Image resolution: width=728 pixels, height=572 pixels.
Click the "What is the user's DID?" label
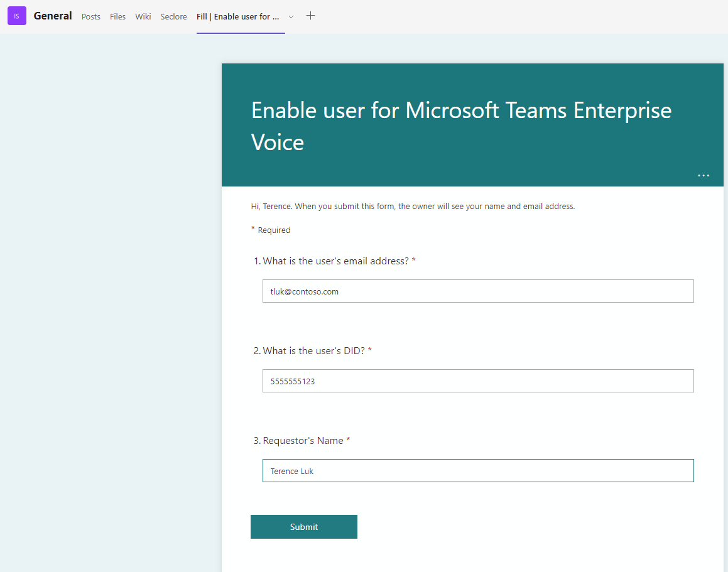313,351
